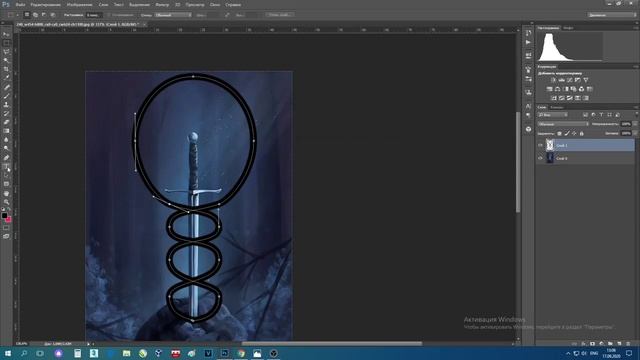This screenshot has width=640, height=360.
Task: Click the layer opacity value field
Action: 626,124
